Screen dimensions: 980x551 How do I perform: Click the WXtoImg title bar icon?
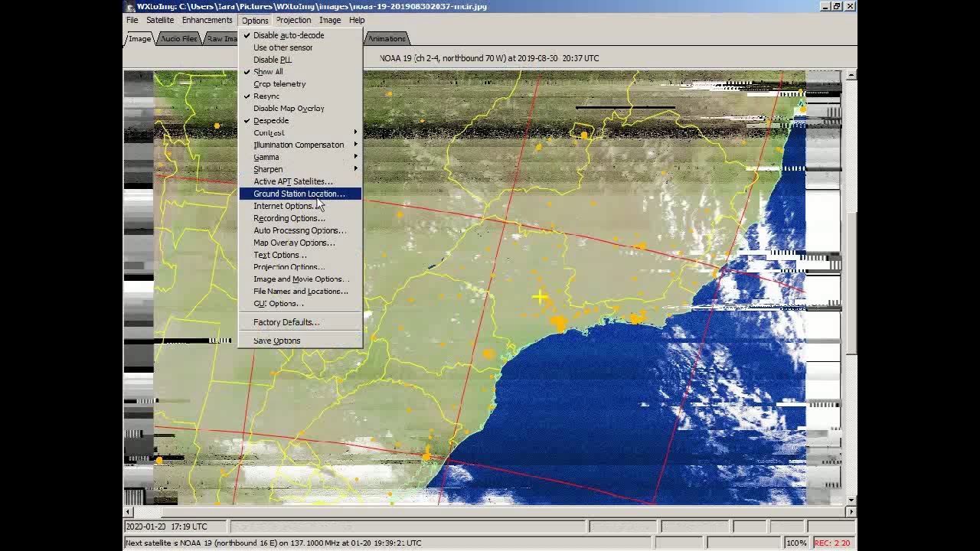[x=130, y=6]
